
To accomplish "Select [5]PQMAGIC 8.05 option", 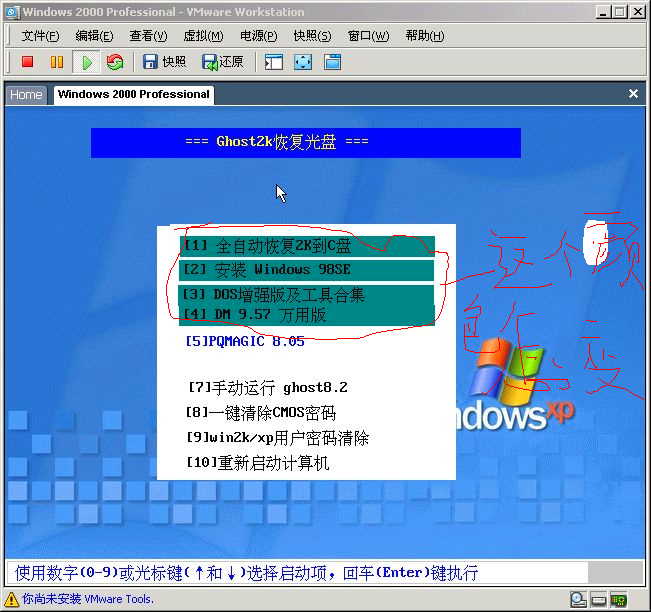I will tap(245, 341).
